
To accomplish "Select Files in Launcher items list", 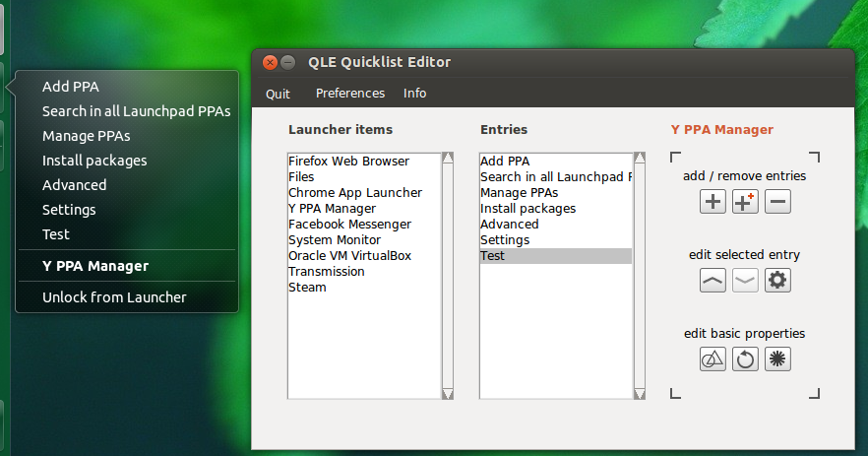I will [364, 176].
